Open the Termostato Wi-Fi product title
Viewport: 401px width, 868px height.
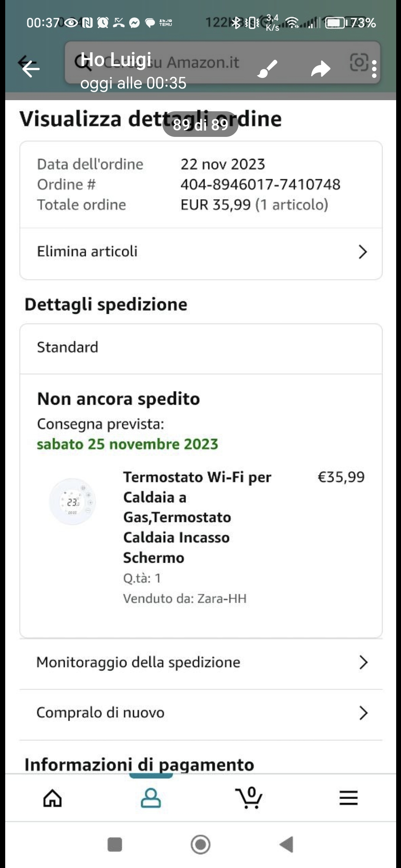(x=197, y=517)
